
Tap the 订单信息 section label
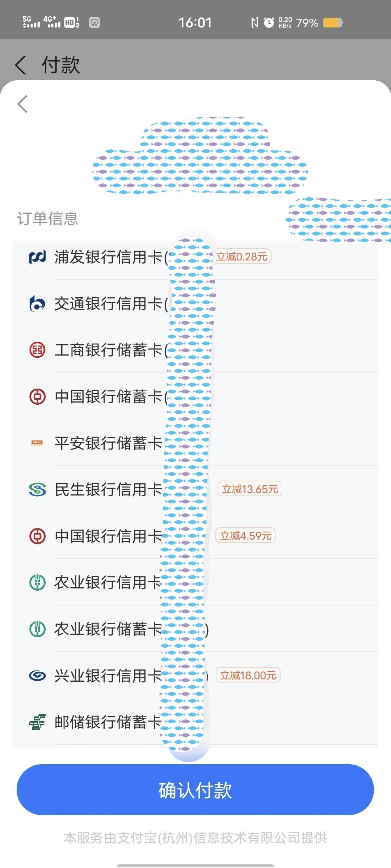(x=48, y=218)
